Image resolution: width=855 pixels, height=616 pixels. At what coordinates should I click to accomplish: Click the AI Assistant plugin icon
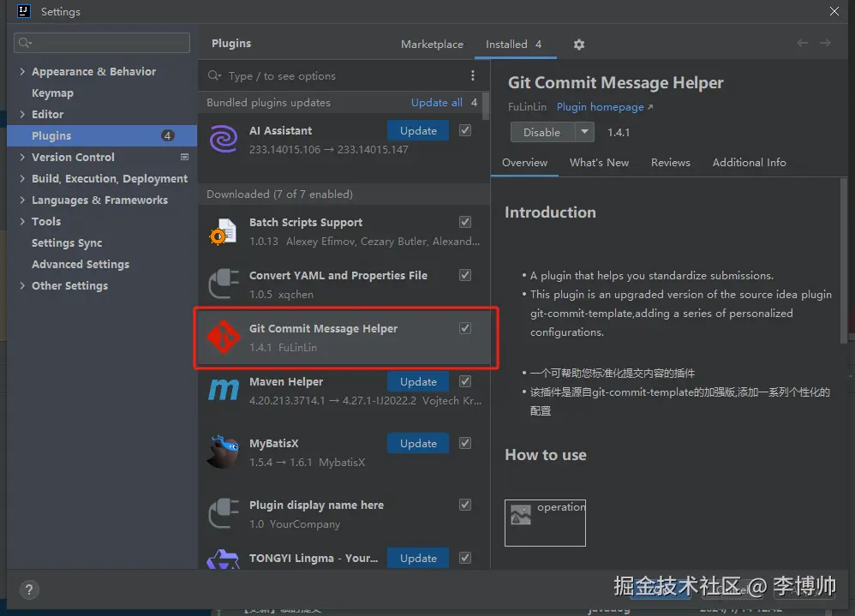point(224,139)
